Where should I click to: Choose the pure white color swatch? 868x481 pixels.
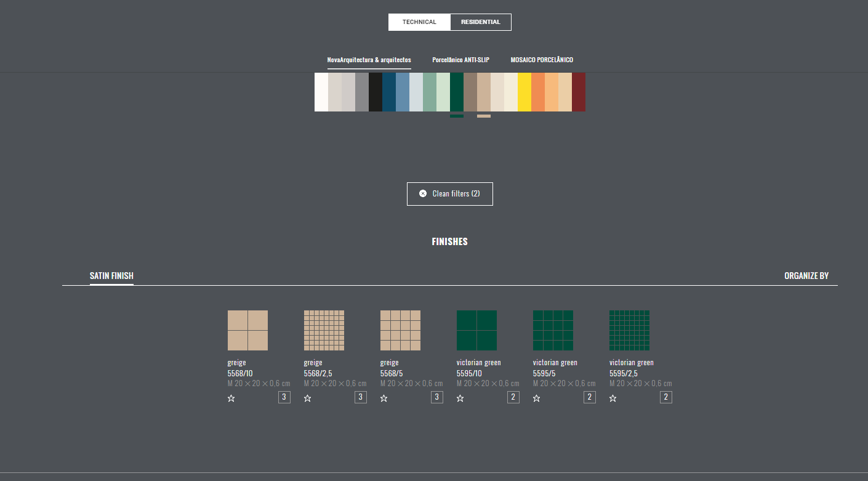coord(321,92)
